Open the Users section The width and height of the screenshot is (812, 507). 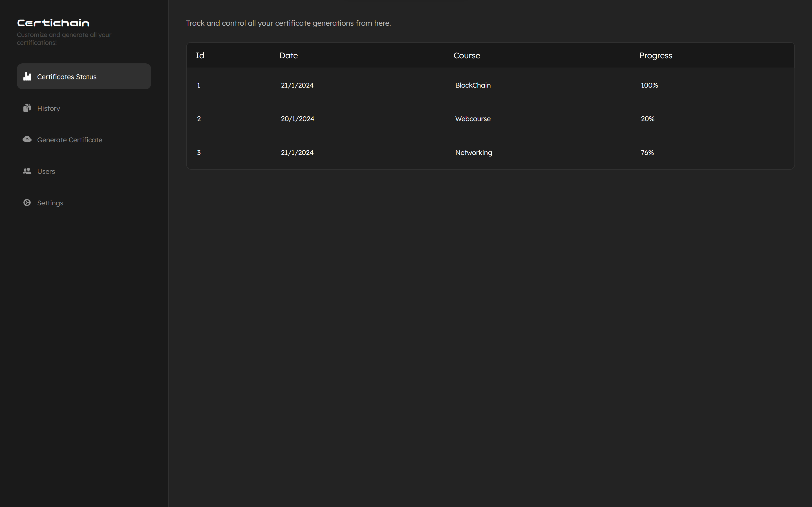[x=46, y=171]
